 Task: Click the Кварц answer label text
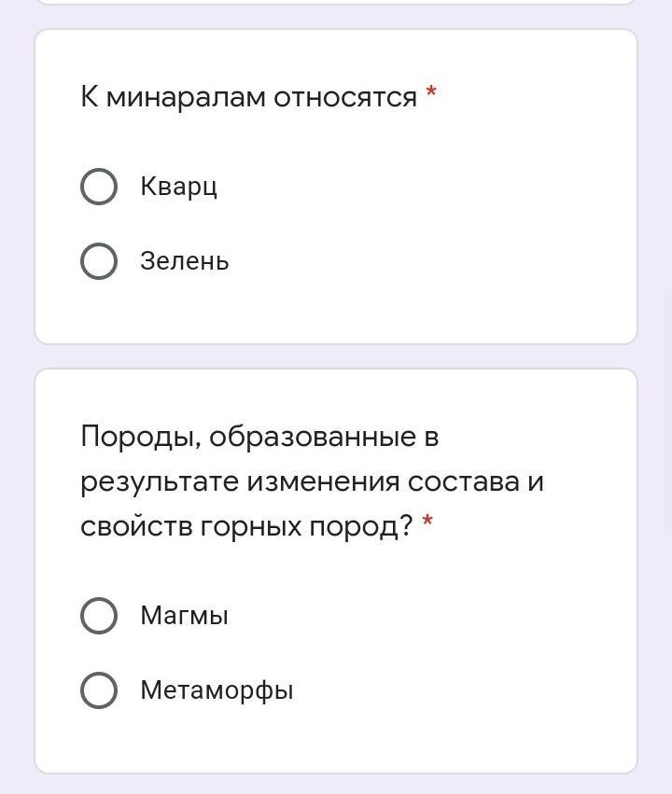(x=179, y=187)
